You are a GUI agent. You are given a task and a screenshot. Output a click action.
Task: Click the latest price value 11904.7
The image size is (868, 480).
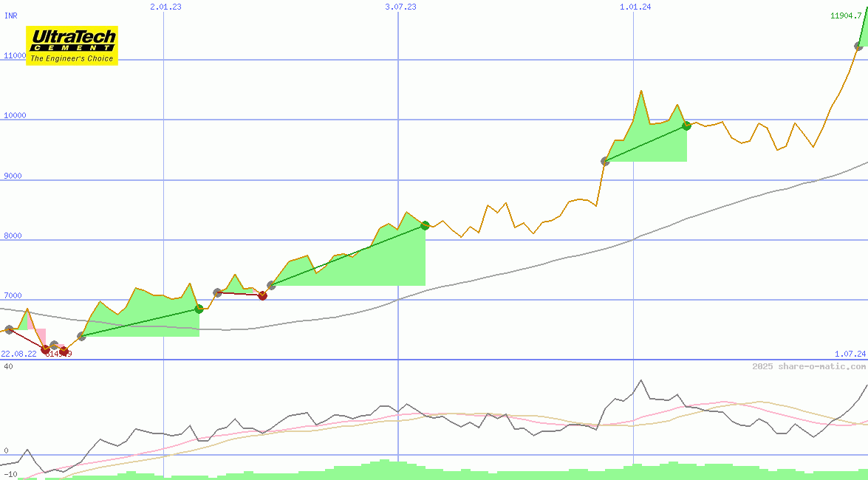point(846,16)
